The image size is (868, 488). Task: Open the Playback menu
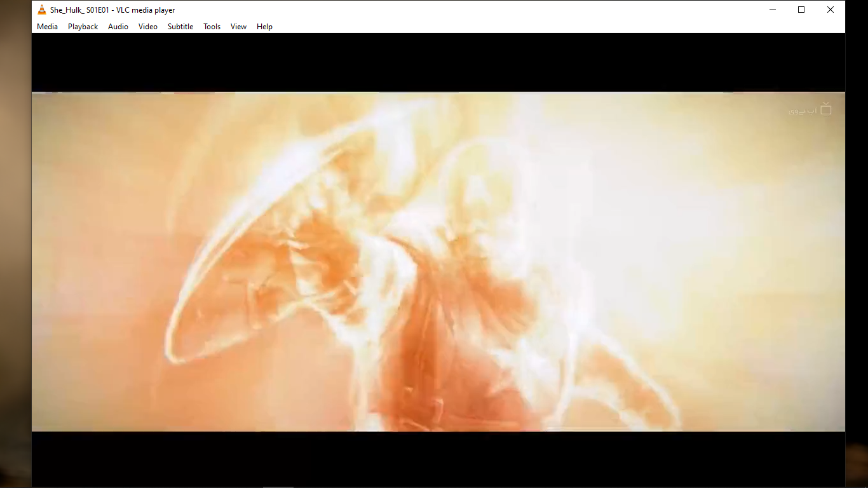coord(83,27)
